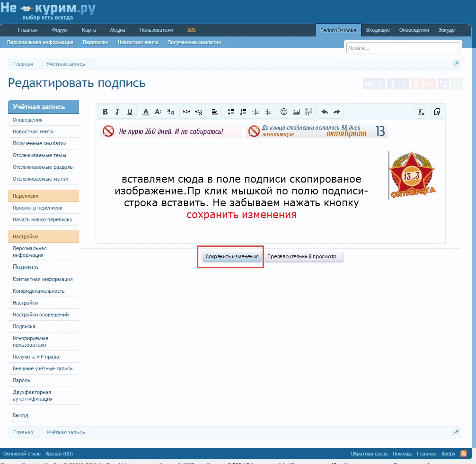This screenshot has height=464, width=476.
Task: Insert a link with the chain icon
Action: coord(186,112)
